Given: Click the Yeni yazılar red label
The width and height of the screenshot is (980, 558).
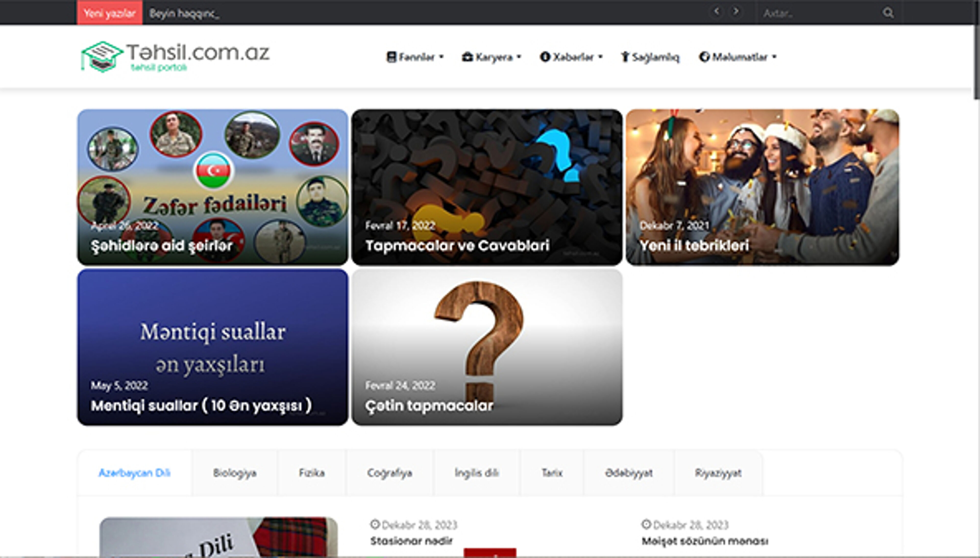Looking at the screenshot, I should point(109,13).
